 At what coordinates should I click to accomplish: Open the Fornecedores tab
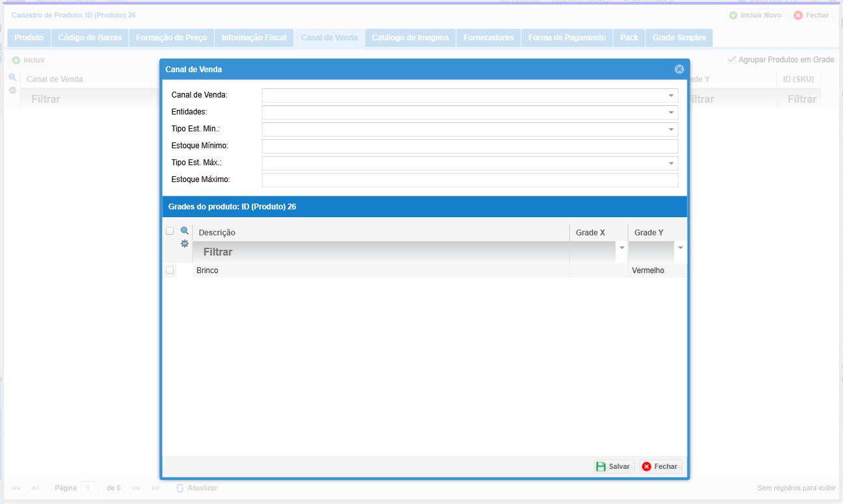coord(488,38)
